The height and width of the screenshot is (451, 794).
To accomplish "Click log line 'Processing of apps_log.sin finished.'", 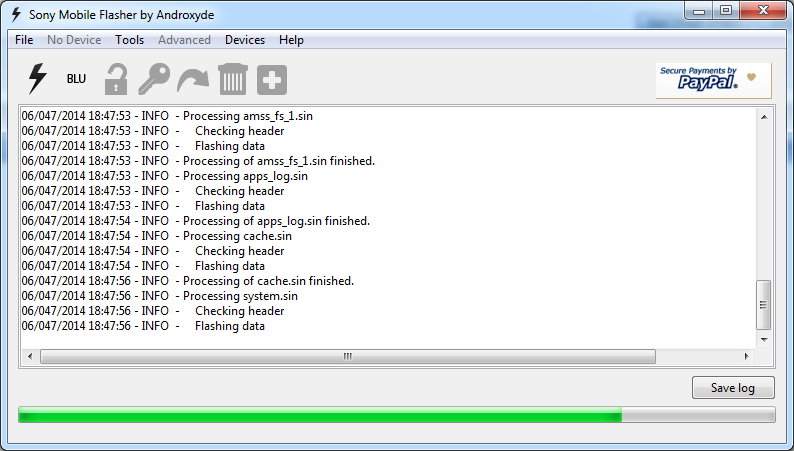I will click(195, 221).
